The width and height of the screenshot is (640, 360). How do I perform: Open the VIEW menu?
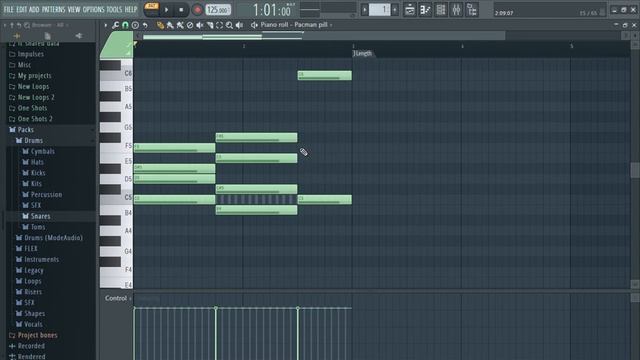tap(74, 9)
